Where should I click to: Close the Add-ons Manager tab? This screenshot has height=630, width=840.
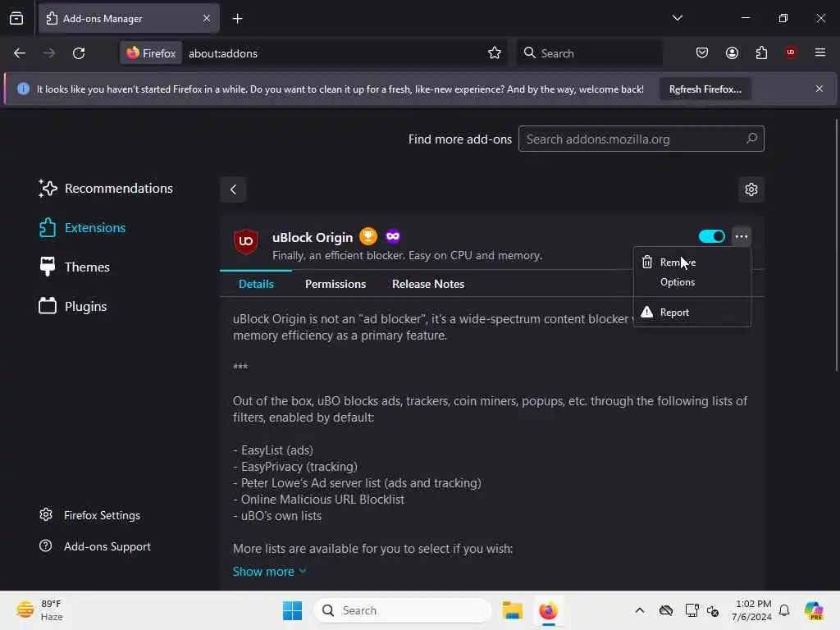tap(207, 19)
